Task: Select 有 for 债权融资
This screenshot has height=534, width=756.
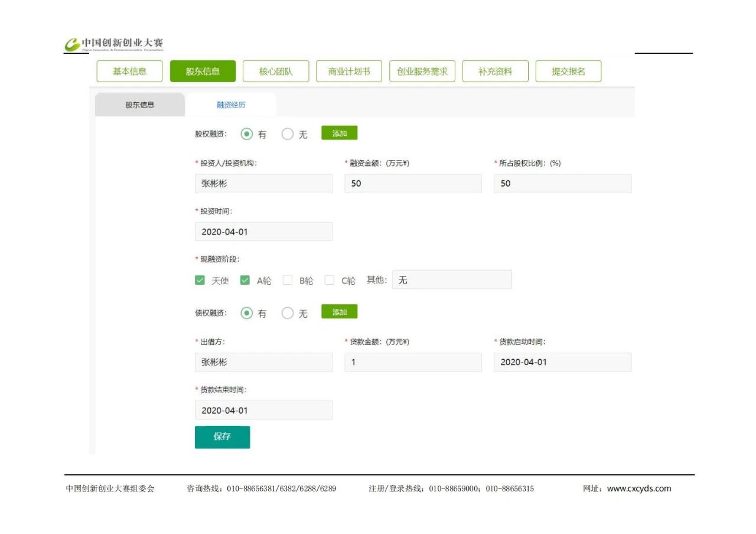Action: tap(247, 313)
